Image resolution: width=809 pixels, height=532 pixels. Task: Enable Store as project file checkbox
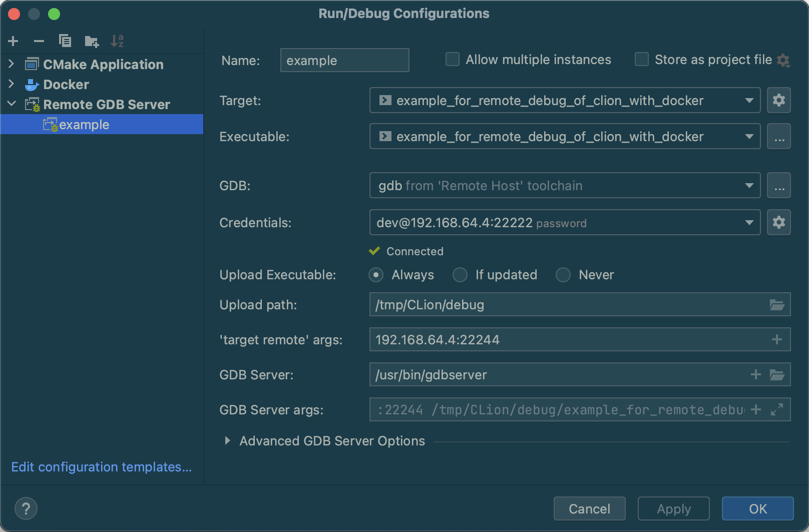pyautogui.click(x=642, y=60)
